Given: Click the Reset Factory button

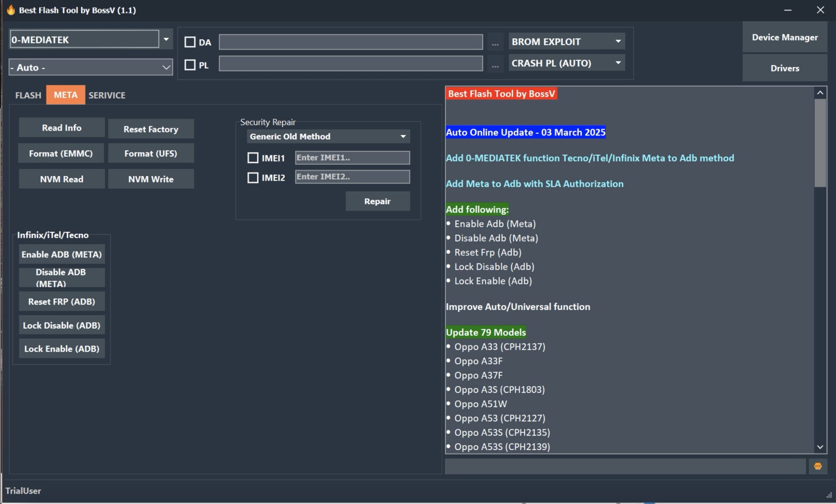Looking at the screenshot, I should [x=151, y=129].
